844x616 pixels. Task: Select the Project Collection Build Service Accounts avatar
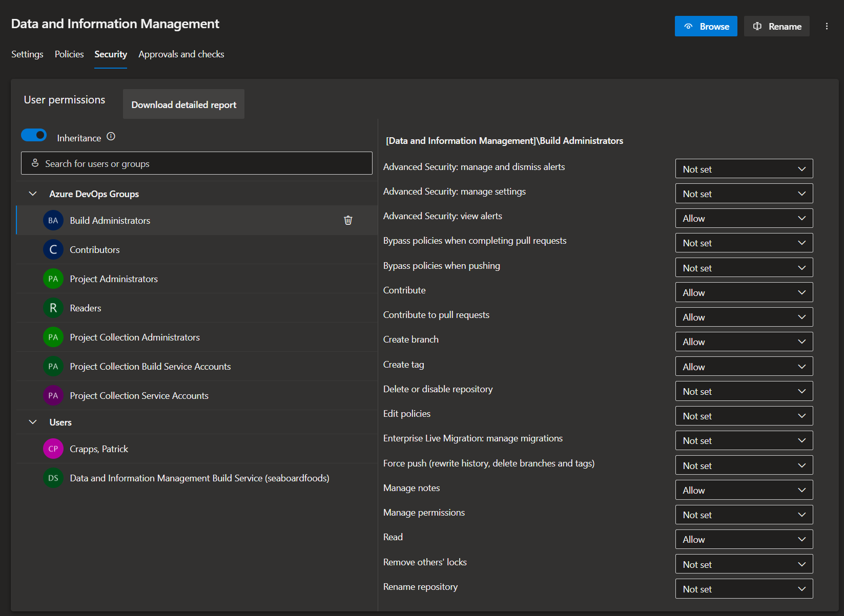click(x=53, y=367)
